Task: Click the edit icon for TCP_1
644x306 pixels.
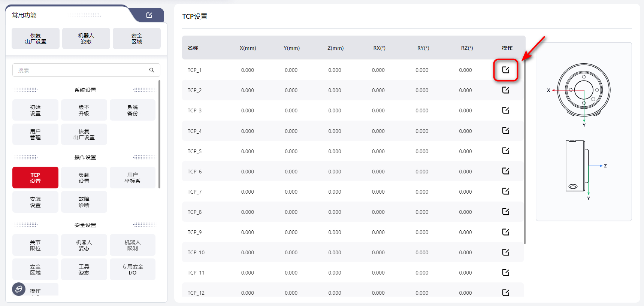Action: pos(505,70)
